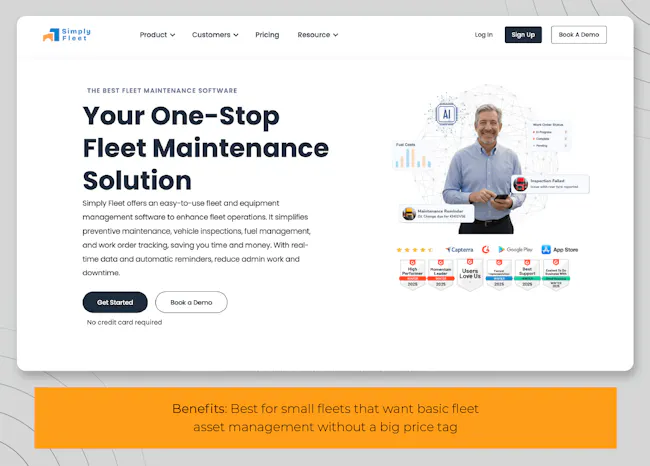The height and width of the screenshot is (466, 650).
Task: Click the Fuel Costs chart card
Action: pyautogui.click(x=413, y=155)
